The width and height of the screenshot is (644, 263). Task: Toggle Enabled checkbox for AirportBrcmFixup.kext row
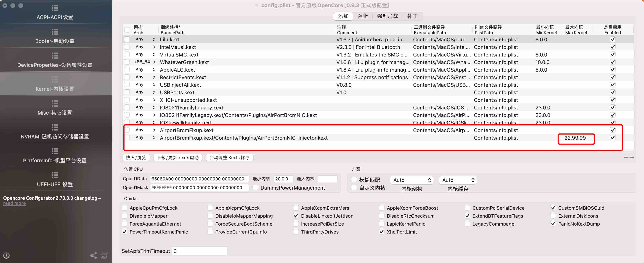613,130
